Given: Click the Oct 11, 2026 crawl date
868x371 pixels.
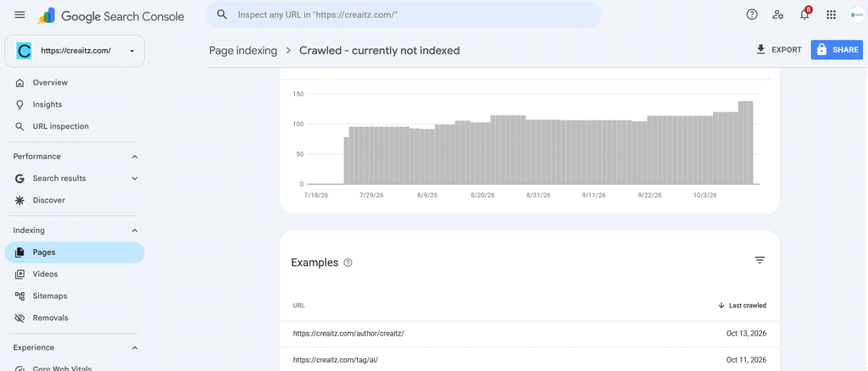Looking at the screenshot, I should 746,359.
